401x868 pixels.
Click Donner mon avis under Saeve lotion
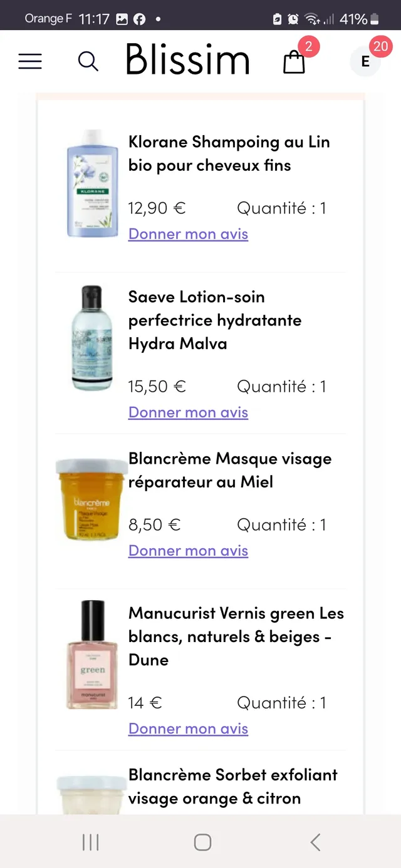point(188,412)
